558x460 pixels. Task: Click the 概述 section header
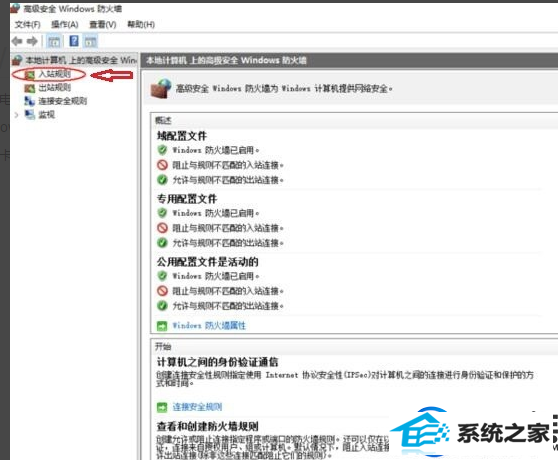tap(163, 120)
